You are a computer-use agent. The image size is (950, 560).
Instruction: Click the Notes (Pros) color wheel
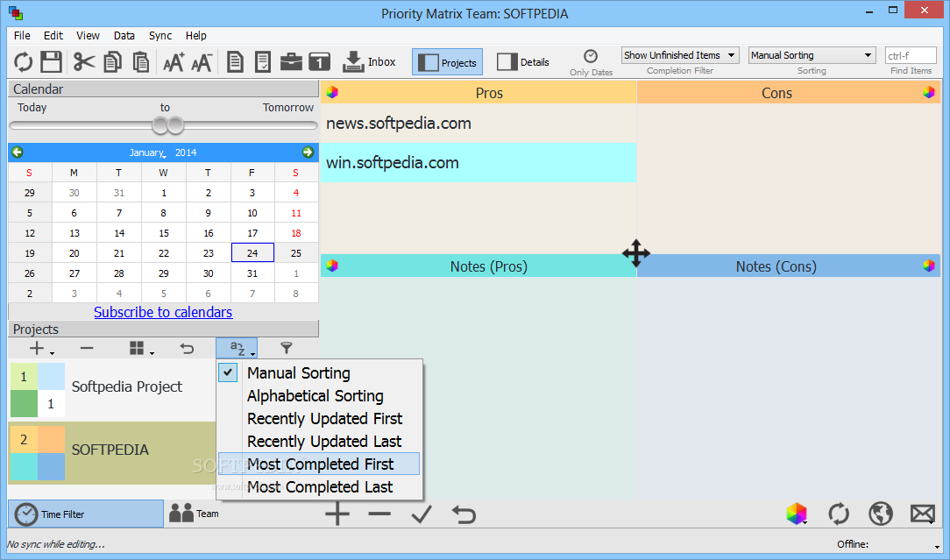(332, 266)
